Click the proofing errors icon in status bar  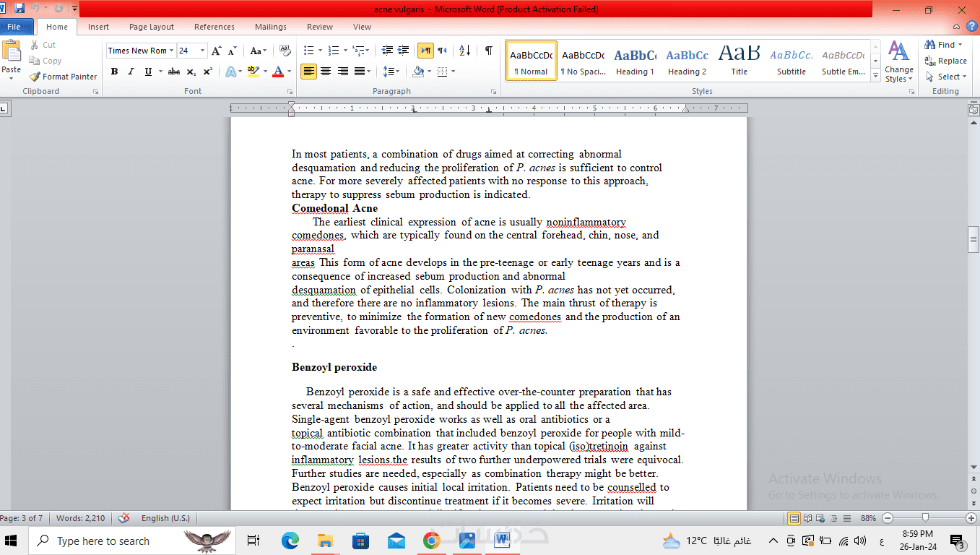click(123, 518)
